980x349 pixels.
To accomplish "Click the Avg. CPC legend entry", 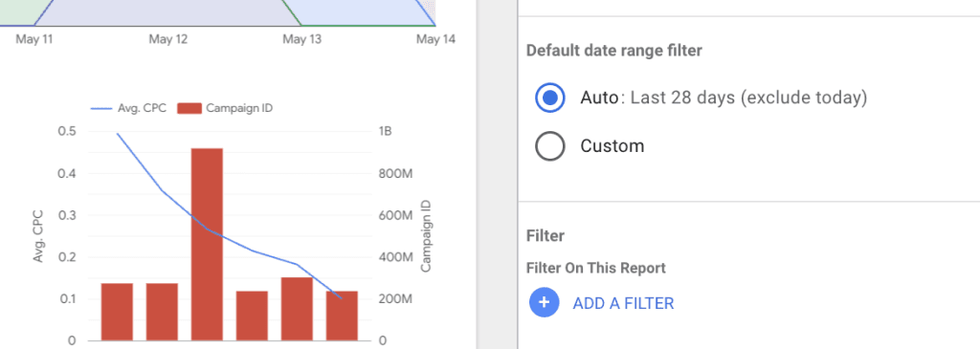I will coord(129,108).
